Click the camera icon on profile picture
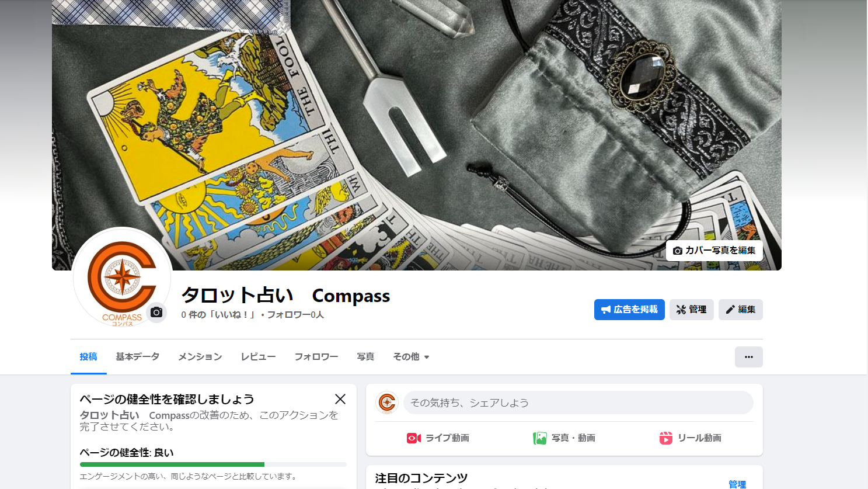This screenshot has width=868, height=489. (x=156, y=313)
